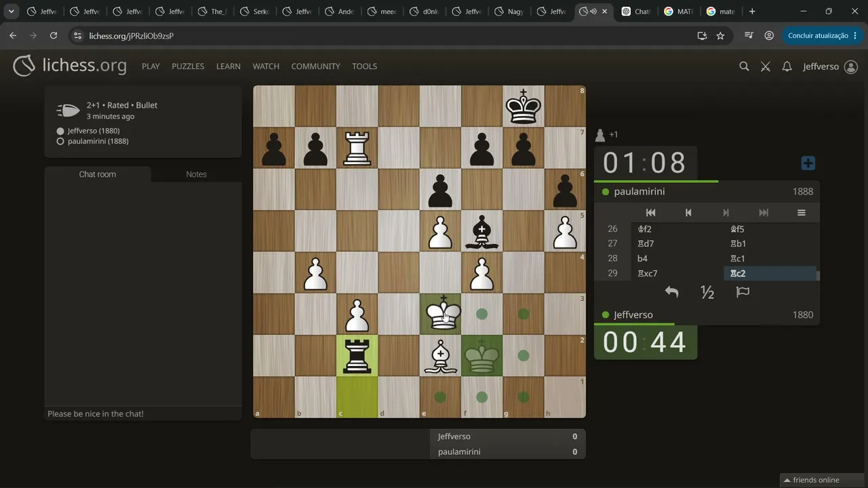Image resolution: width=868 pixels, height=488 pixels.
Task: Open the PUZZLES menu
Action: coord(188,66)
